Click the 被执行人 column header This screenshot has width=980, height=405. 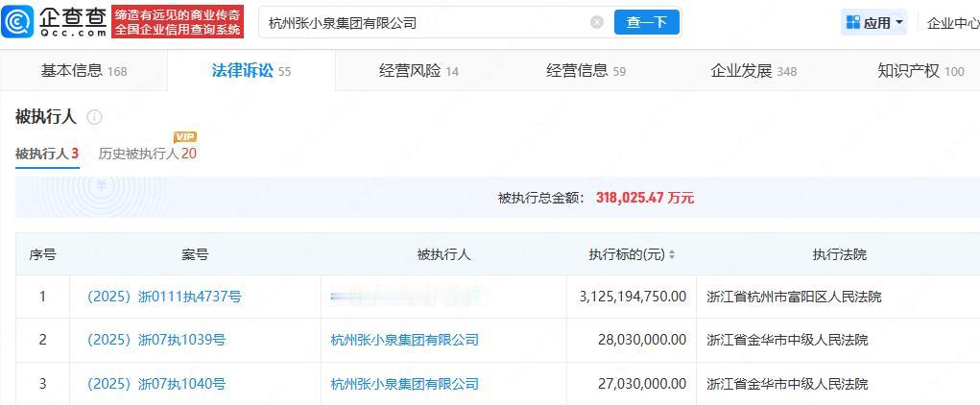pos(443,255)
